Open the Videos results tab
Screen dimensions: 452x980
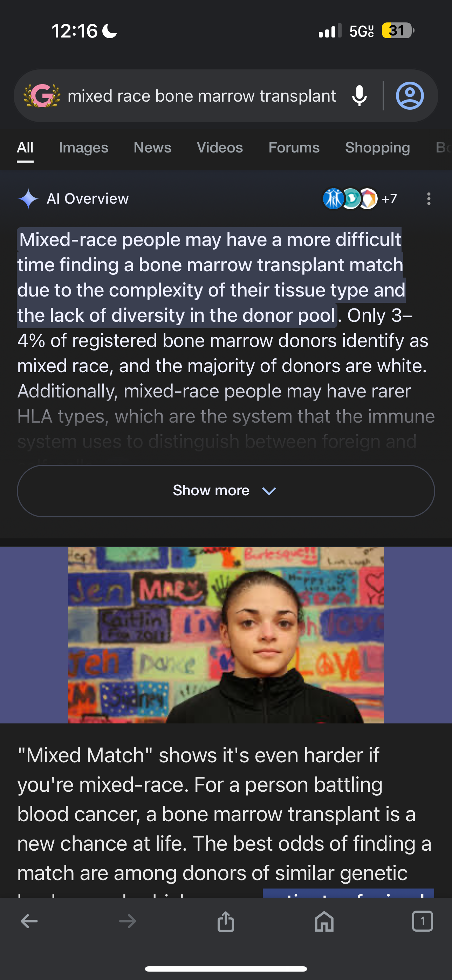pyautogui.click(x=220, y=148)
